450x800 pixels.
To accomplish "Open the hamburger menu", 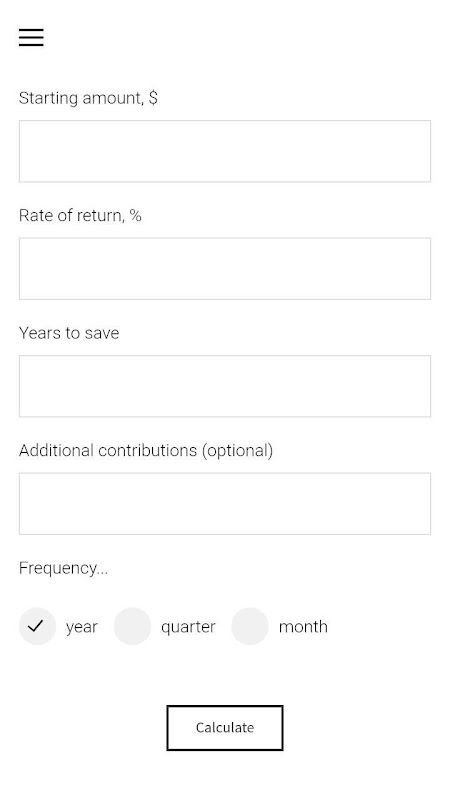I will 31,37.
